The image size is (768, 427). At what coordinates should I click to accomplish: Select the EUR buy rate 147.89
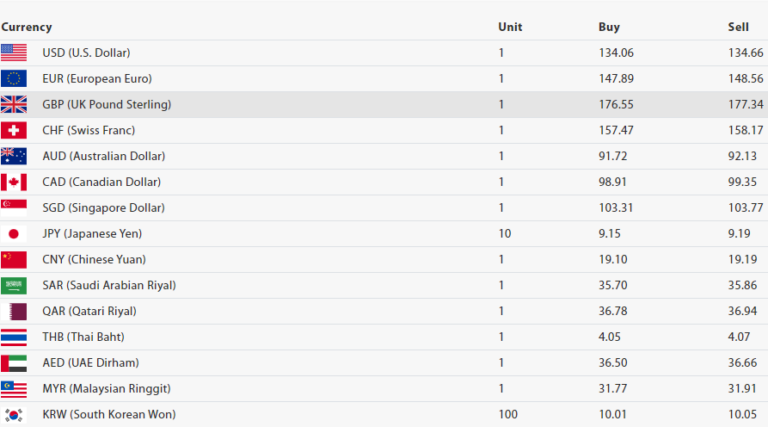click(616, 79)
